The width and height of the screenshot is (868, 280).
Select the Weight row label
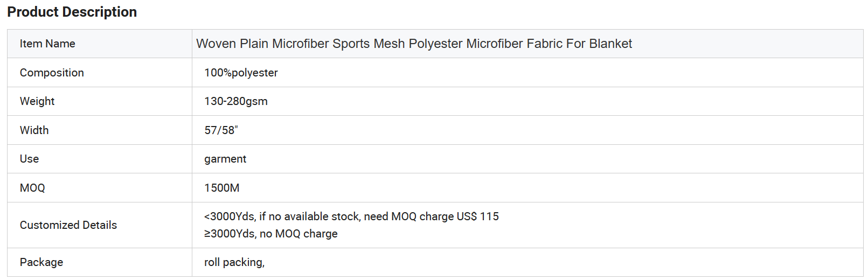pyautogui.click(x=37, y=101)
